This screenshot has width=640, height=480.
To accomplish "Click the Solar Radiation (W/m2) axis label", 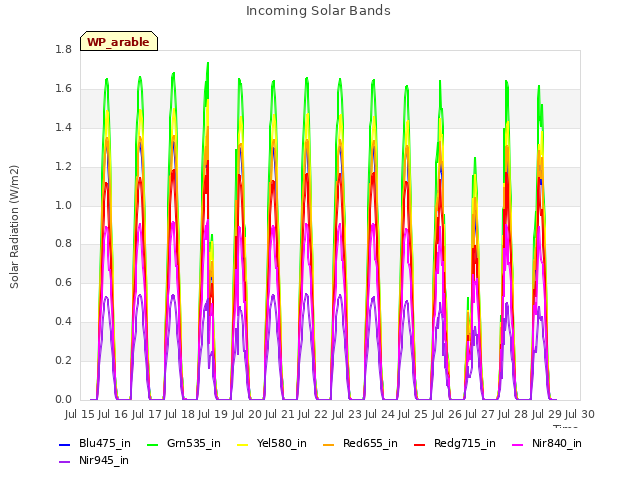I will point(14,227).
